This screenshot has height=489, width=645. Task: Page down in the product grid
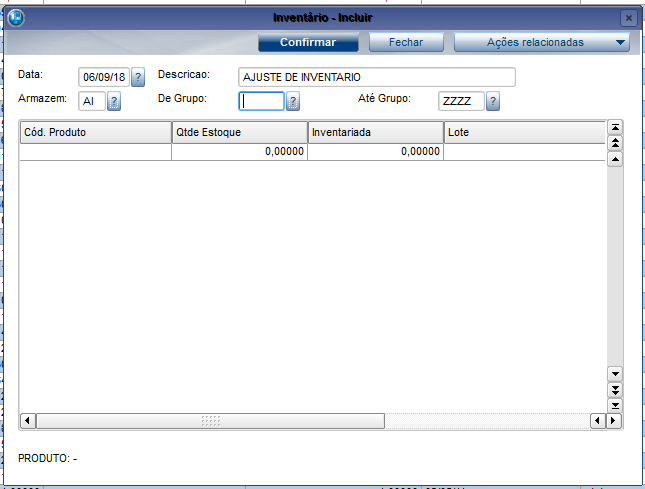(615, 389)
